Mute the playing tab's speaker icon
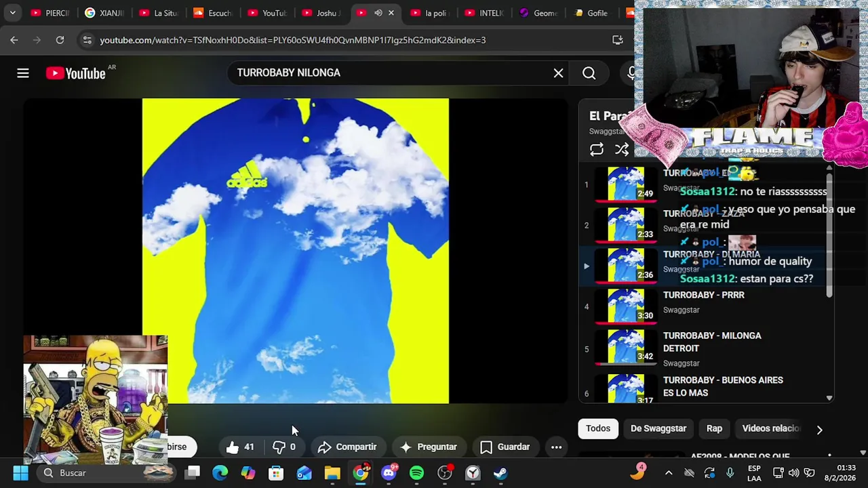This screenshot has width=868, height=488. [x=378, y=13]
